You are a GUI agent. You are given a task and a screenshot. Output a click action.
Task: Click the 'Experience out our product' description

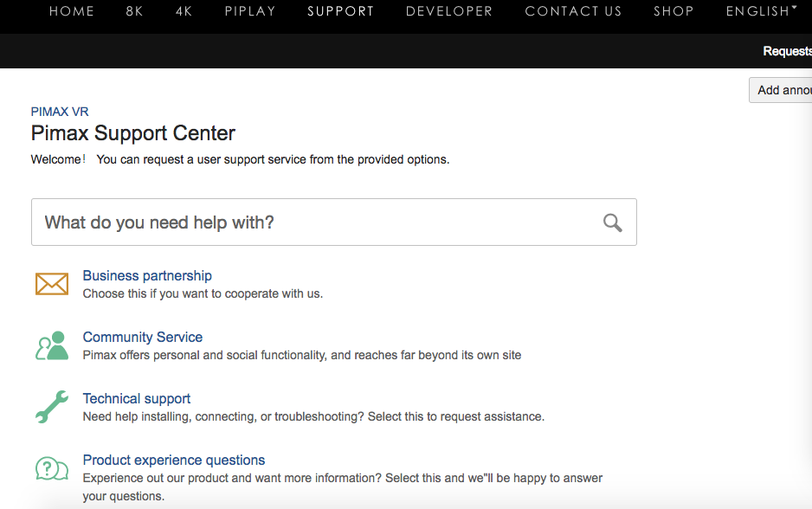click(x=342, y=486)
